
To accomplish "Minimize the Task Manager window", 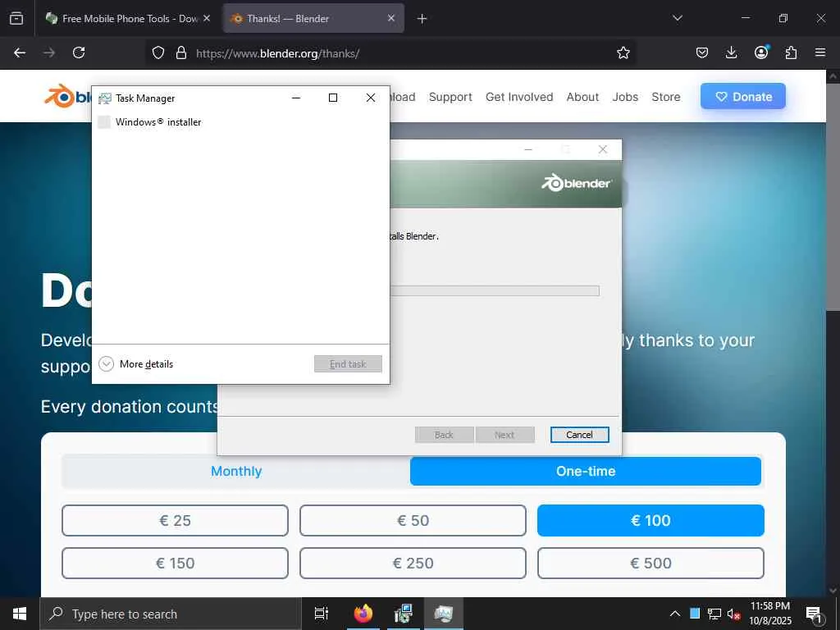I will click(x=295, y=98).
